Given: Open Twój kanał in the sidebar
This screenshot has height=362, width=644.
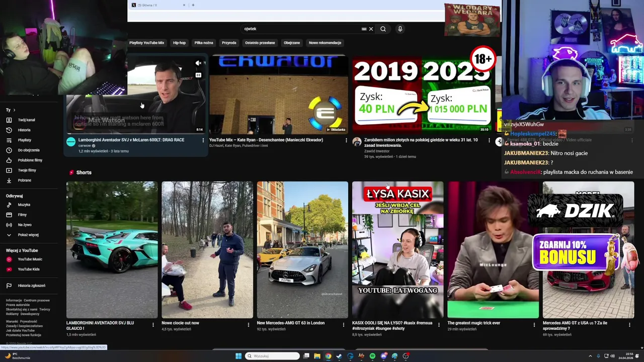Looking at the screenshot, I should coord(27,120).
